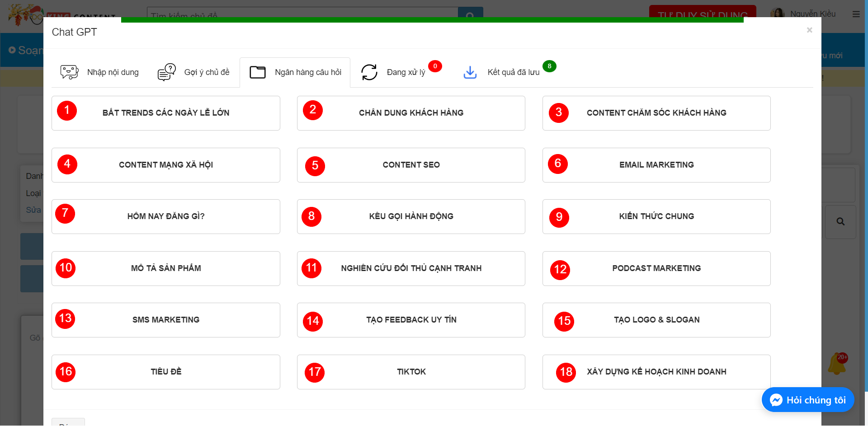Choose TẠO FEEDBACK UY TÍN category
The image size is (868, 426).
click(x=411, y=320)
